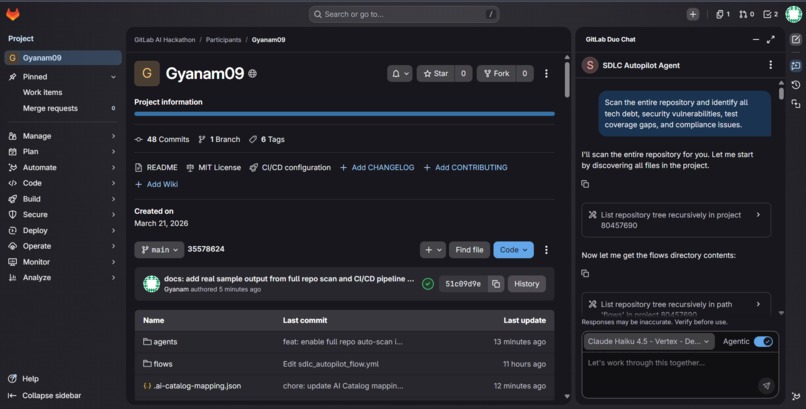This screenshot has width=806, height=409.
Task: Copy commit SHA 51c09d9e
Action: pyautogui.click(x=496, y=284)
